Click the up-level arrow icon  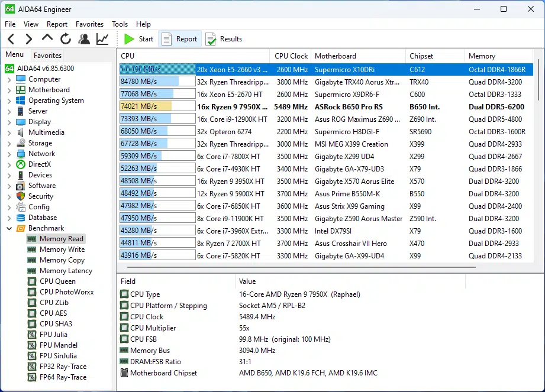point(47,37)
